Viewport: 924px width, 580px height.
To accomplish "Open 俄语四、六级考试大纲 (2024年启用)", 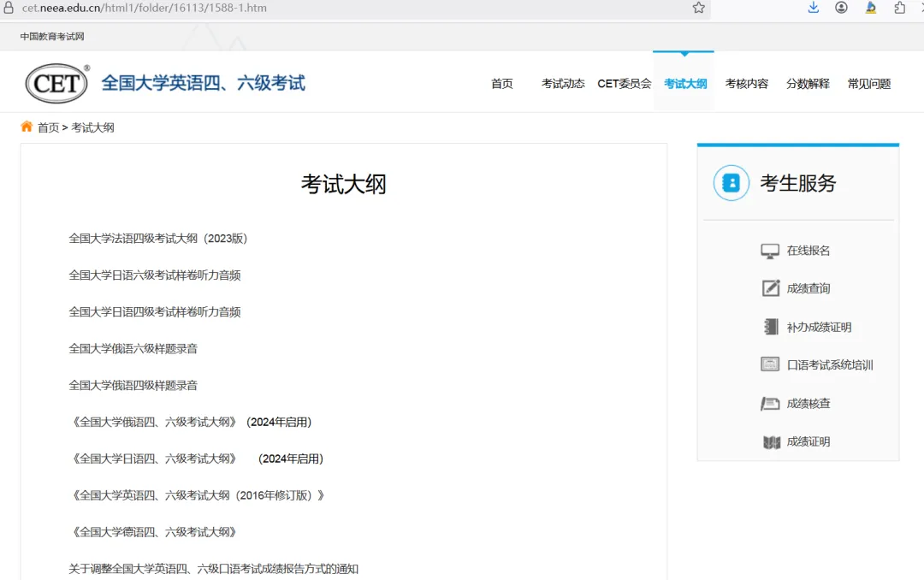I will coord(190,422).
